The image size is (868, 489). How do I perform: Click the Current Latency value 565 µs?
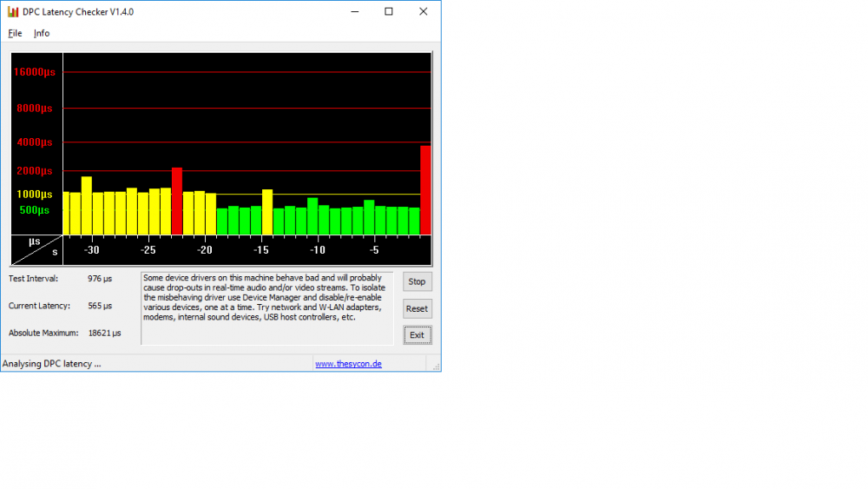[100, 306]
